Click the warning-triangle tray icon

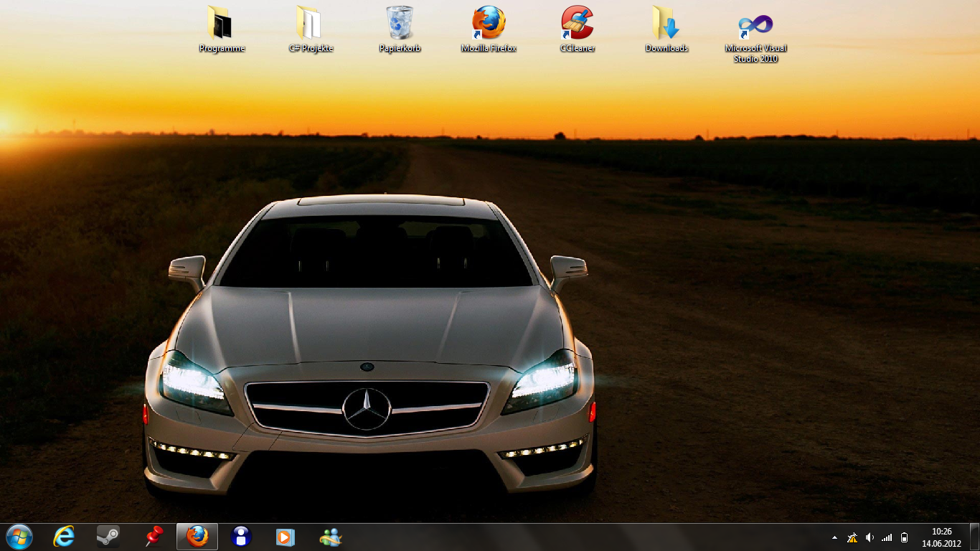pos(852,537)
